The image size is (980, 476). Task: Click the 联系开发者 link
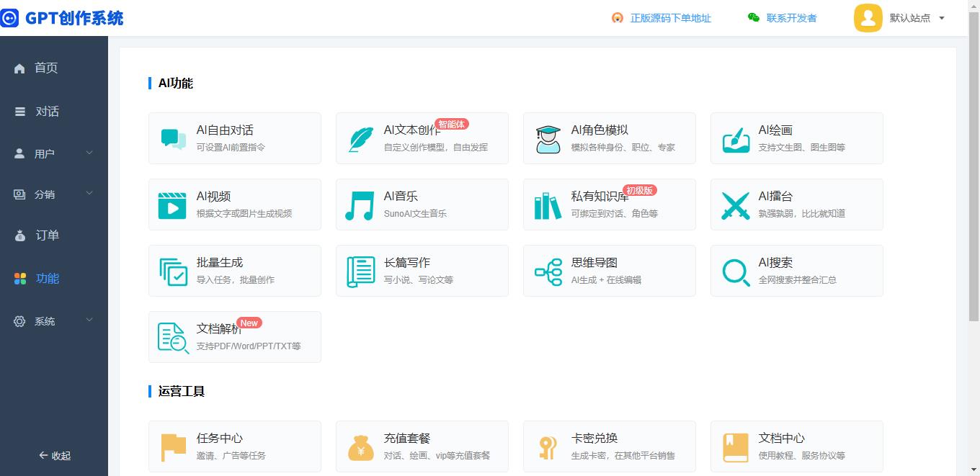coord(791,18)
